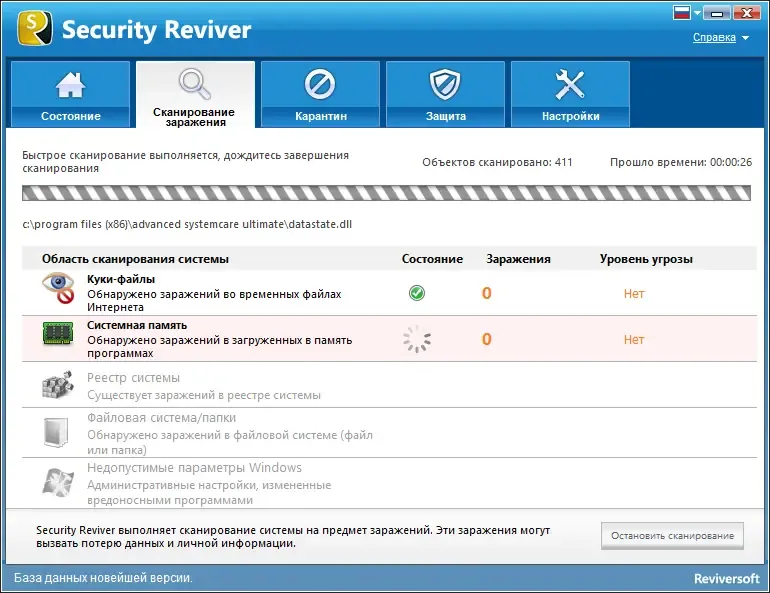The width and height of the screenshot is (770, 593).
Task: Click the magnifier icon on scan tab
Action: (195, 83)
